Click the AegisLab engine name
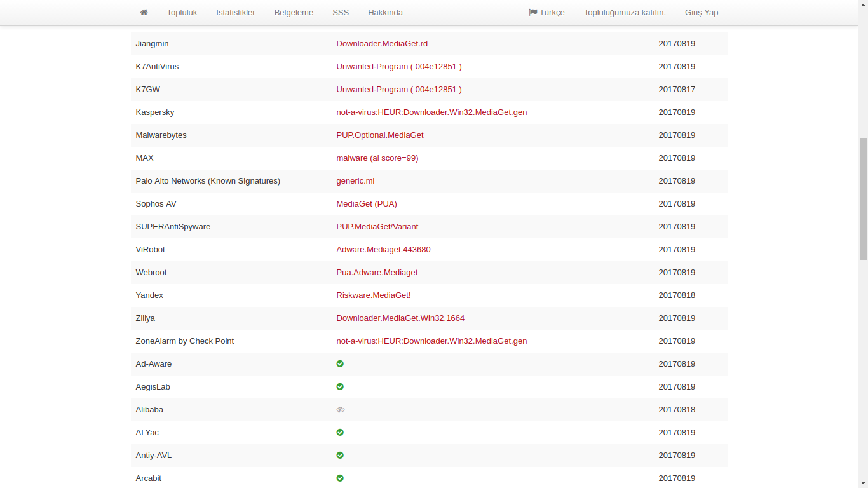This screenshot has width=868, height=488. pos(153,387)
